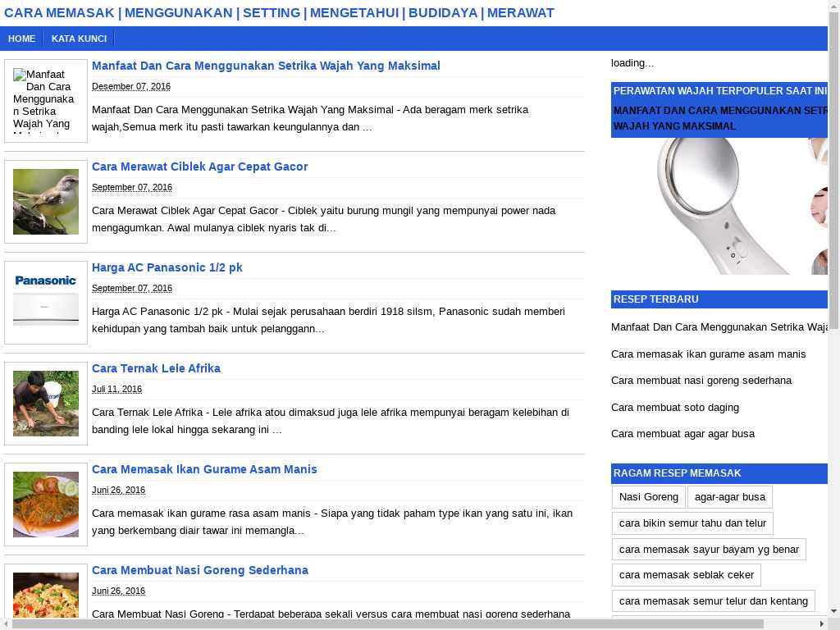Open Cara Merawat Ciblek Agar Cepat Gacor

(x=200, y=167)
